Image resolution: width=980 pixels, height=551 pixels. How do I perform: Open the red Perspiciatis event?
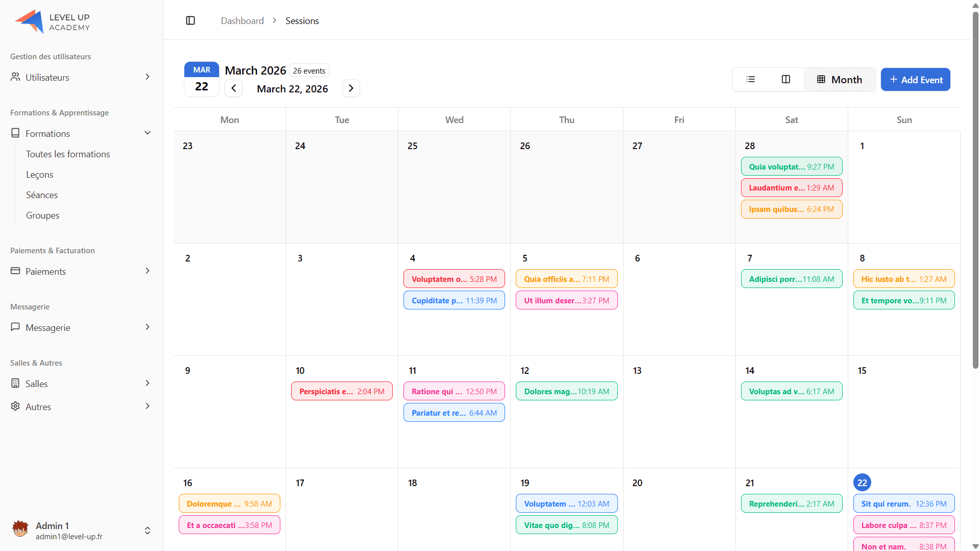click(x=342, y=391)
